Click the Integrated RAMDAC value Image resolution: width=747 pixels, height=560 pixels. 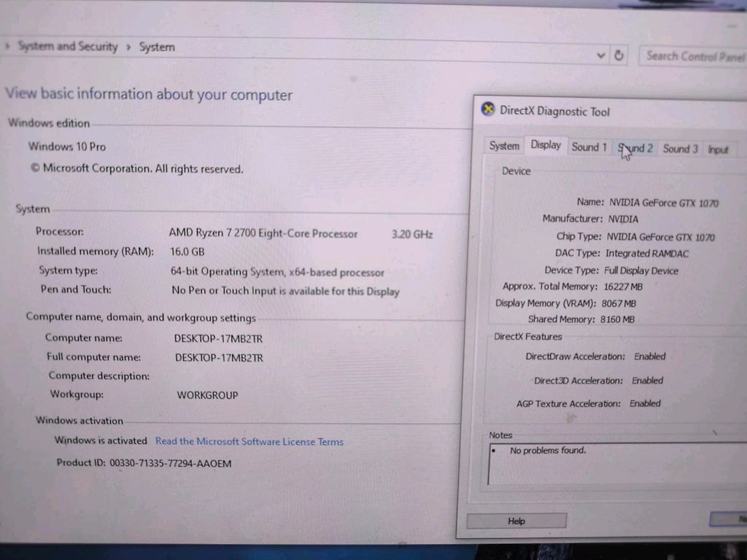tap(647, 253)
